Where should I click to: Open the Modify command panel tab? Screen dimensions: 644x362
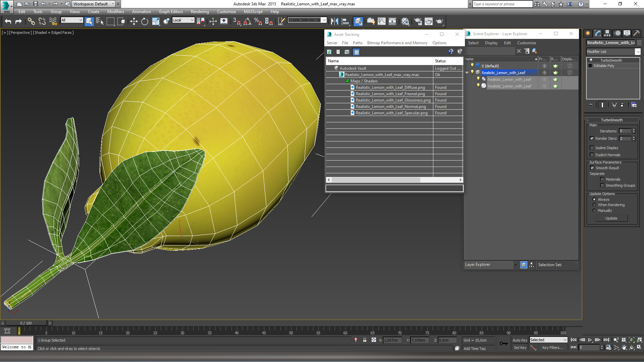tap(597, 33)
